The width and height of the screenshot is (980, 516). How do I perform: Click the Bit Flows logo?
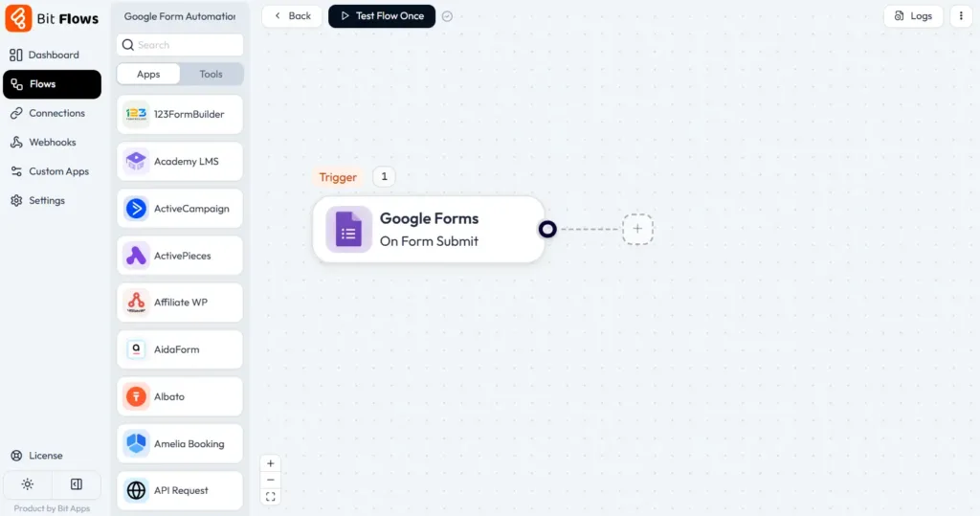click(x=52, y=18)
